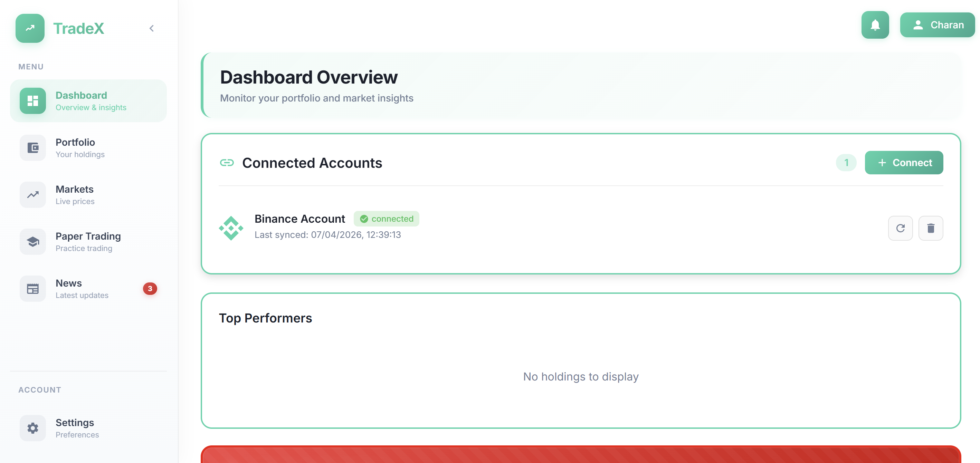
Task: Click the Connected Accounts link icon
Action: tap(227, 163)
